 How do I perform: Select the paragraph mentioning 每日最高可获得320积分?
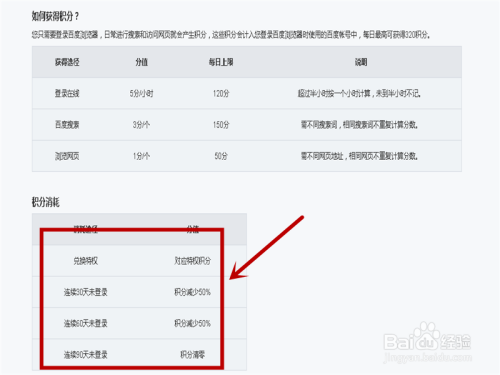tap(231, 35)
